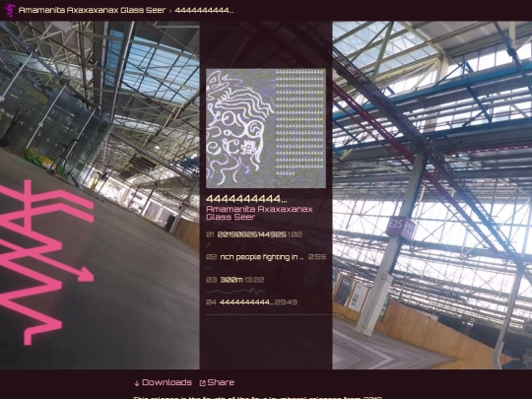Image resolution: width=532 pixels, height=399 pixels.
Task: Click the 1:02 duration of track 01
Action: (295, 234)
